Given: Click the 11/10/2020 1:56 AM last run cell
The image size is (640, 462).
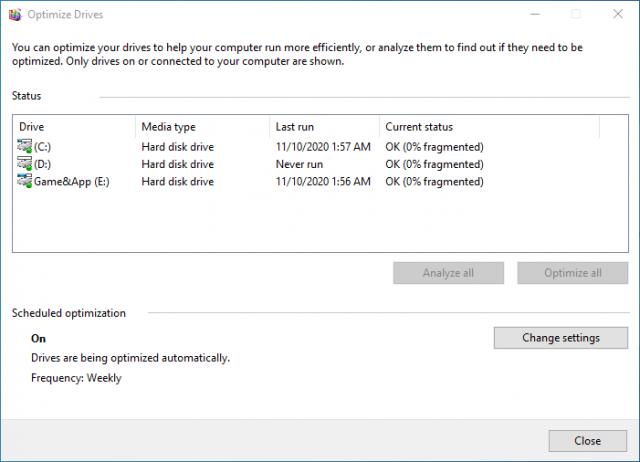Looking at the screenshot, I should (323, 182).
